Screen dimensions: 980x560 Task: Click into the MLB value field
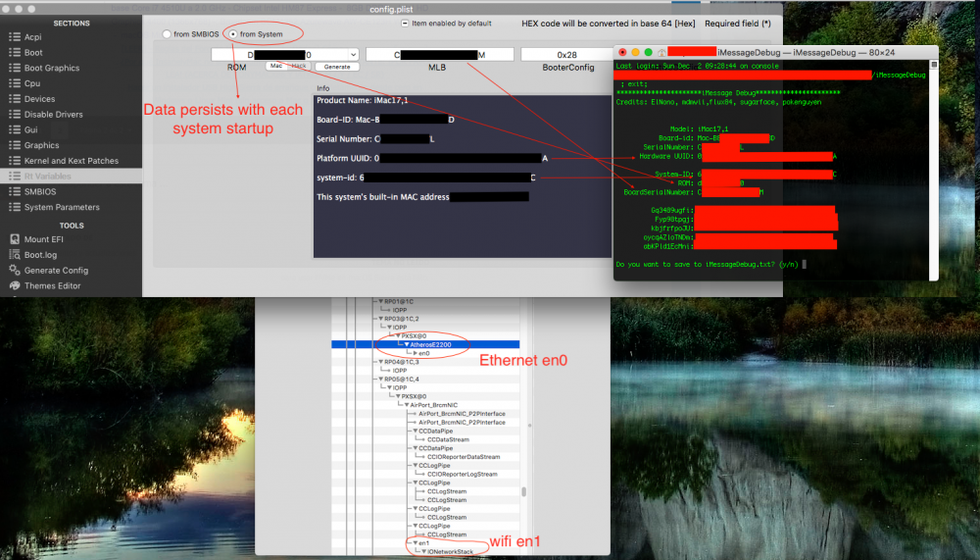(x=439, y=55)
